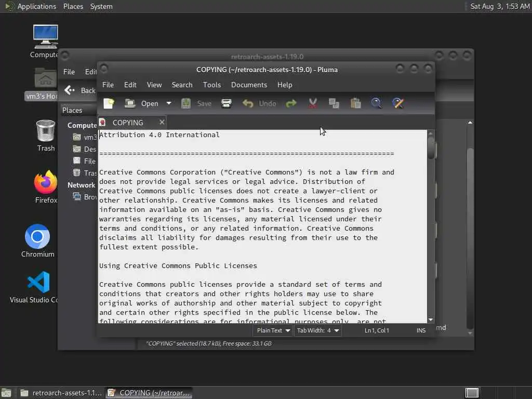Select Computer heading in file manager sidebar
The image size is (532, 399).
pyautogui.click(x=82, y=125)
